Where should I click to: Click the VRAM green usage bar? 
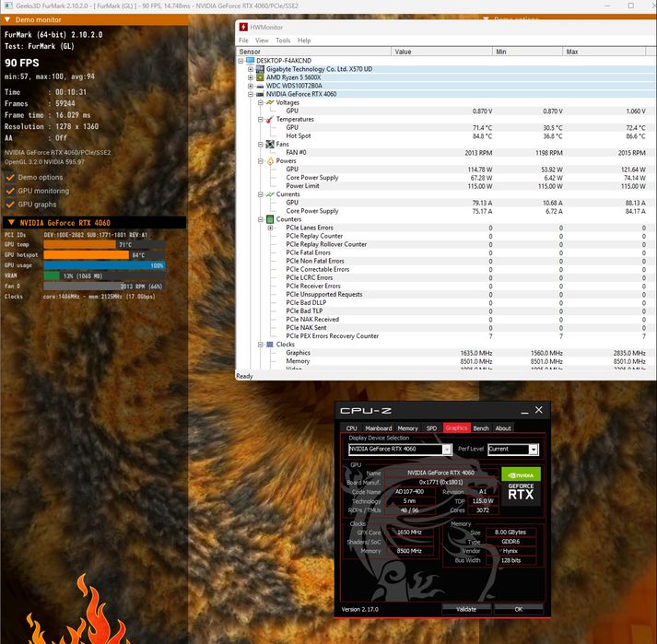tap(52, 275)
